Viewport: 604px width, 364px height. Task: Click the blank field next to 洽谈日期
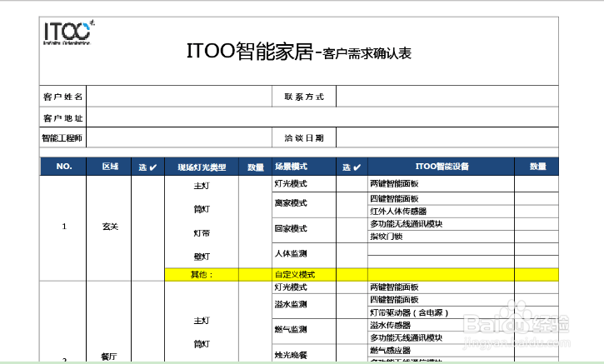pyautogui.click(x=447, y=137)
